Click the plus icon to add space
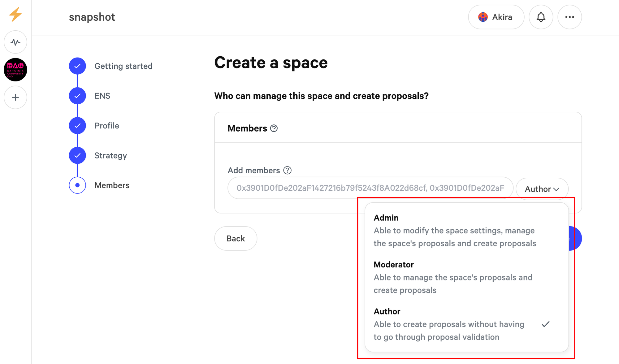This screenshot has width=619, height=364. point(15,97)
